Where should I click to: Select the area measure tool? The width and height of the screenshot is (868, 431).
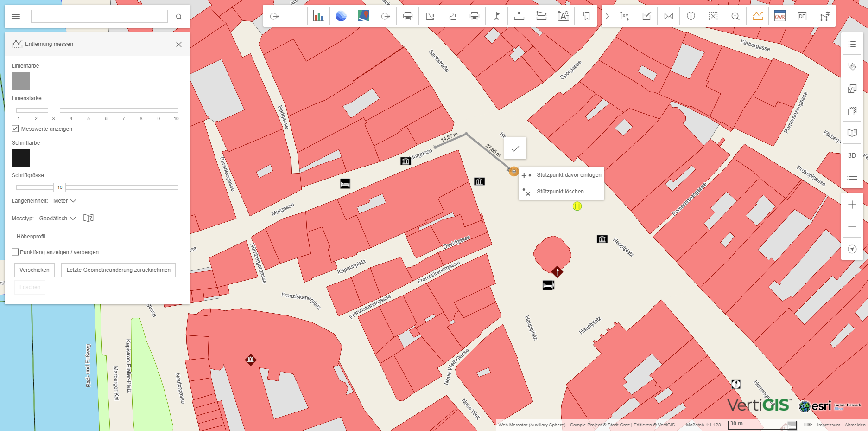pos(541,16)
